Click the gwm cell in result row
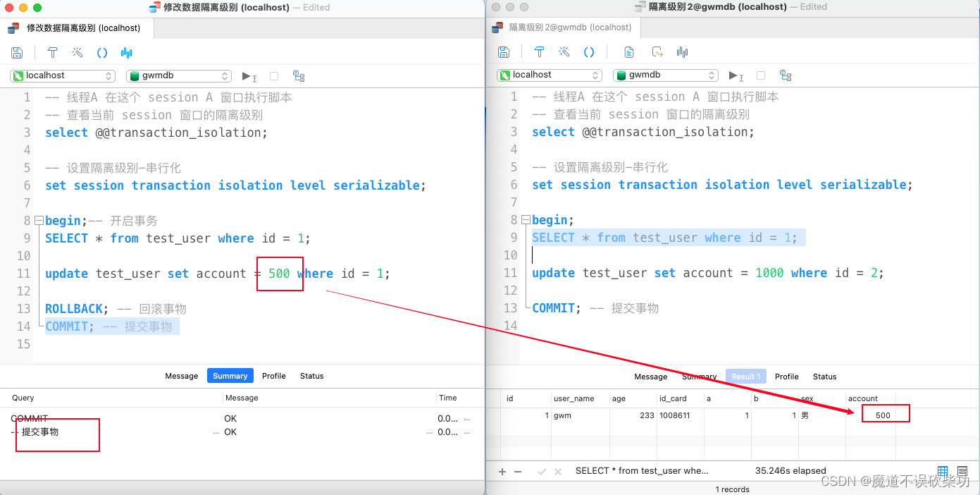980x495 pixels. click(580, 415)
